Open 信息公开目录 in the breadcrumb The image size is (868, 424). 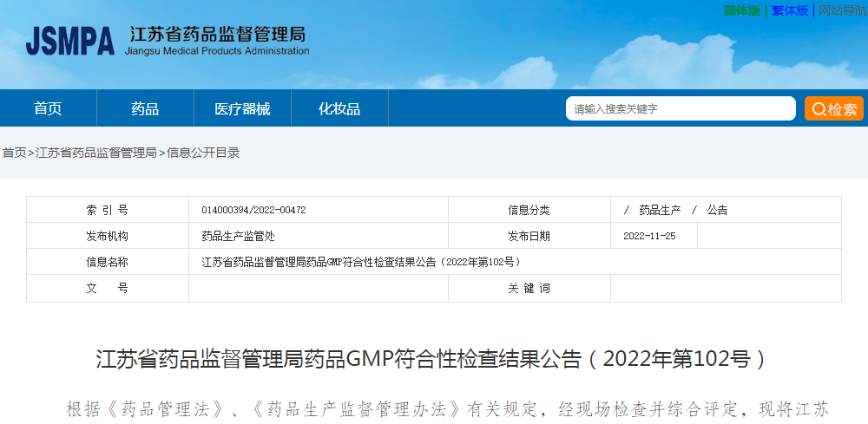click(x=203, y=153)
